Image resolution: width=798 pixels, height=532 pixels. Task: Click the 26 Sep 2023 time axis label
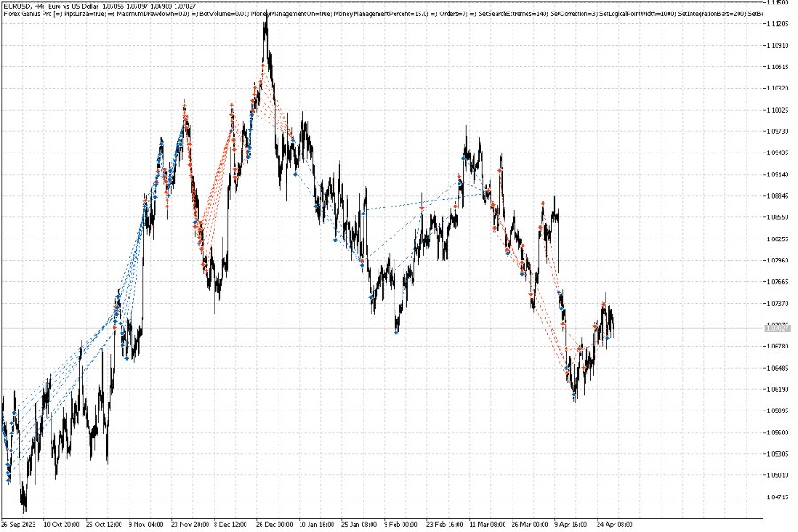tap(19, 524)
